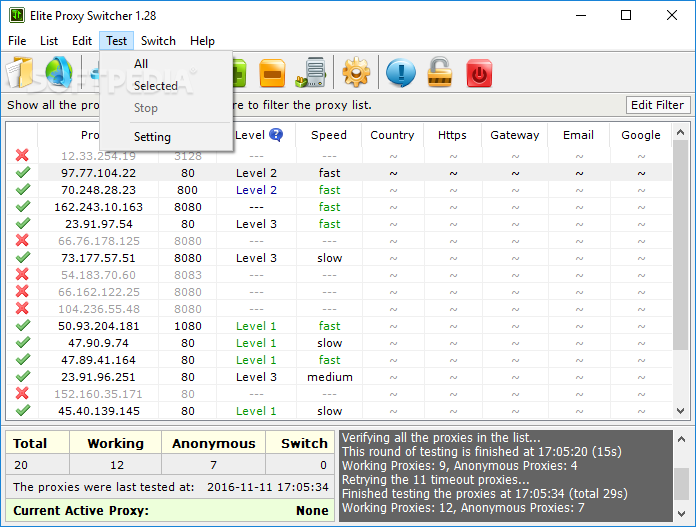
Task: Click the globe download proxy list icon
Action: pos(59,72)
